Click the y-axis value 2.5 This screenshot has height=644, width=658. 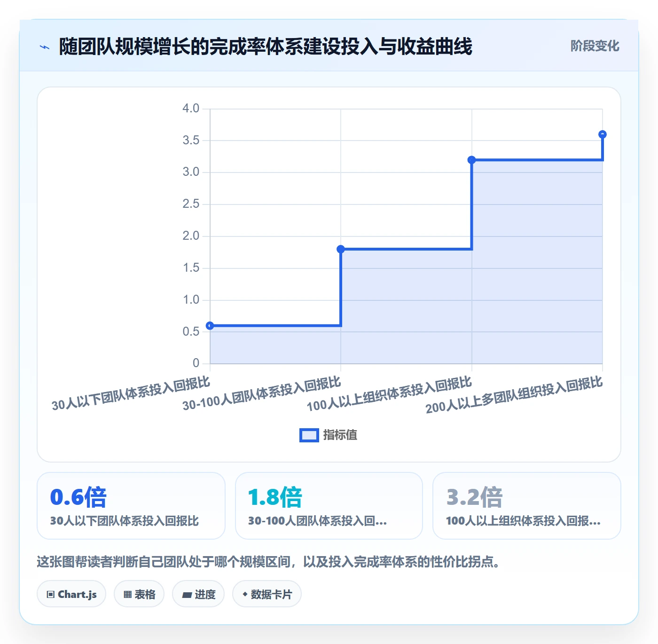tap(191, 204)
